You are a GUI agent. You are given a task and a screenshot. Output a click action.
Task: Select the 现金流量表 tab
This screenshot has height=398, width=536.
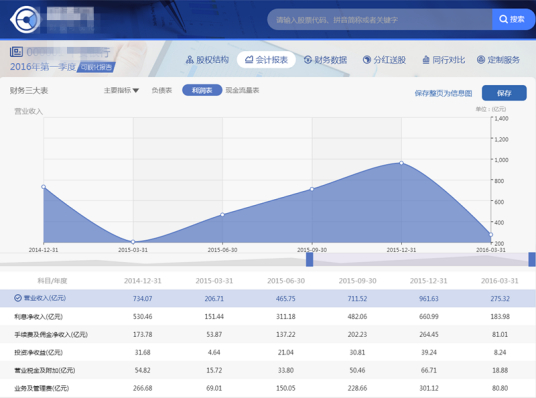pos(242,90)
